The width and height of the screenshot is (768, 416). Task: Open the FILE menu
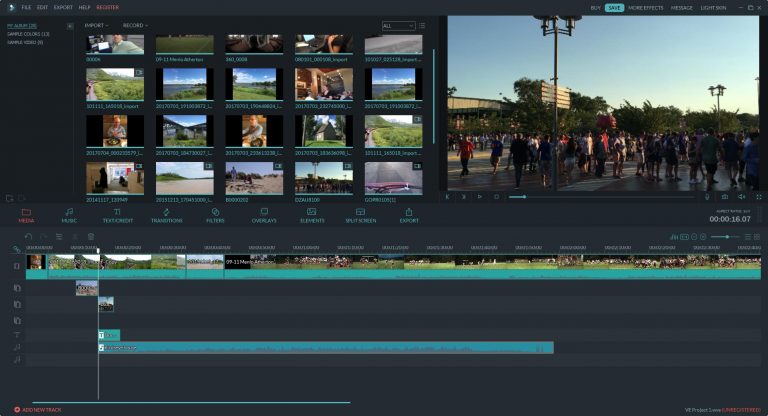click(26, 7)
